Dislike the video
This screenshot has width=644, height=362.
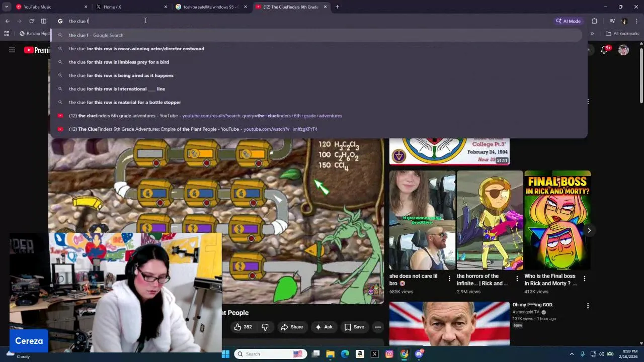tap(265, 327)
